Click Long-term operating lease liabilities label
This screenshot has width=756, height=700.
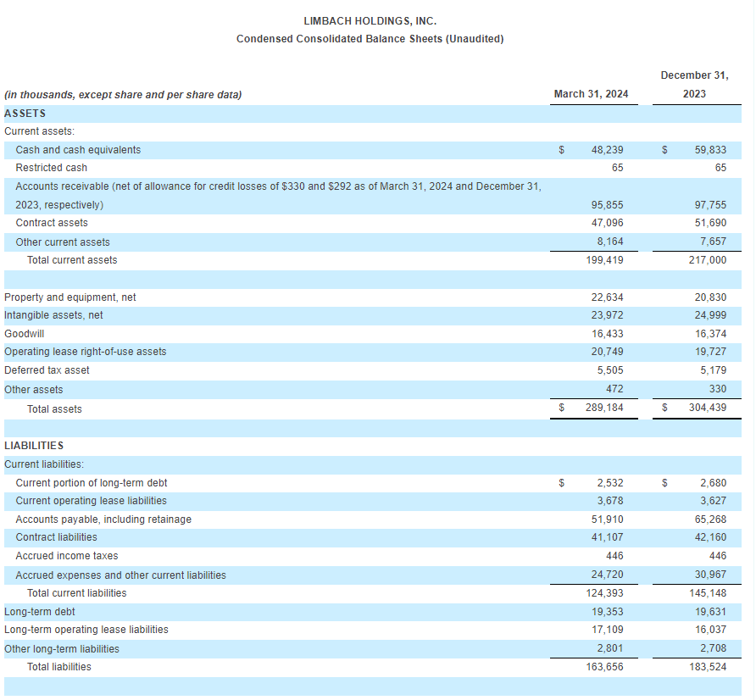coord(86,630)
